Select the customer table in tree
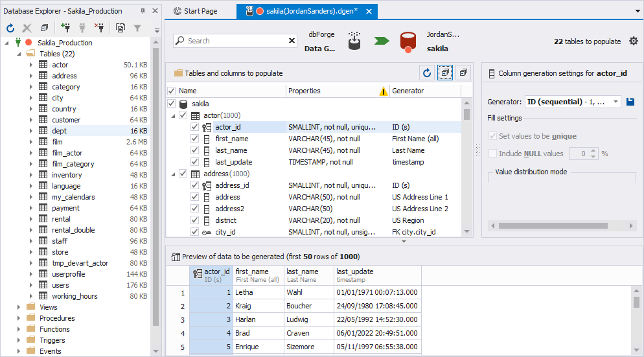This screenshot has height=357, width=644. [66, 120]
